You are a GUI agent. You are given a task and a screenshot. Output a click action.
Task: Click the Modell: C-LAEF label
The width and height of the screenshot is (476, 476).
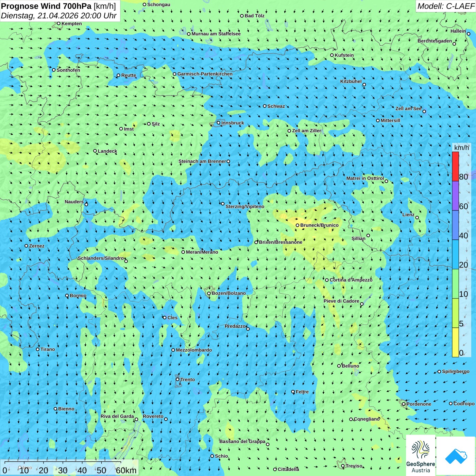point(446,6)
